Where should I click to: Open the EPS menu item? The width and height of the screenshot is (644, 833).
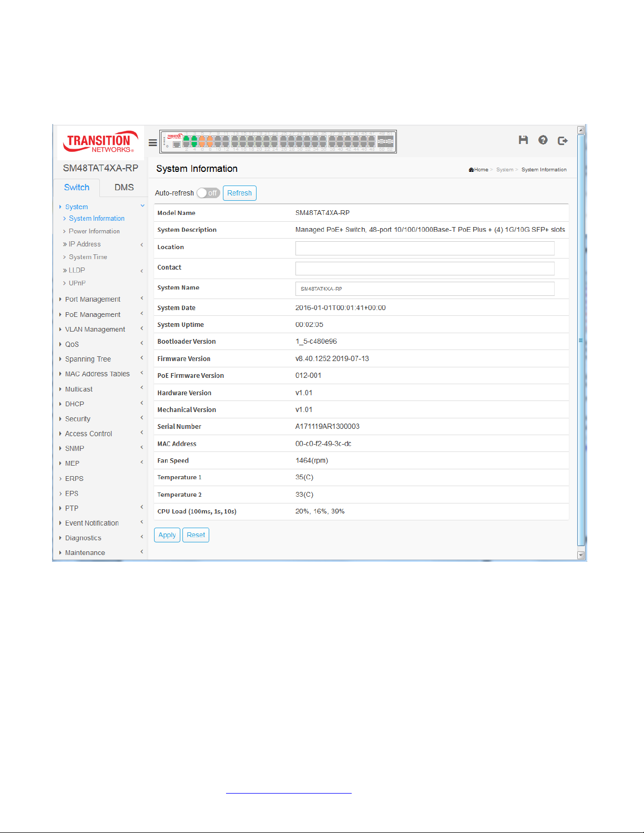tap(71, 493)
